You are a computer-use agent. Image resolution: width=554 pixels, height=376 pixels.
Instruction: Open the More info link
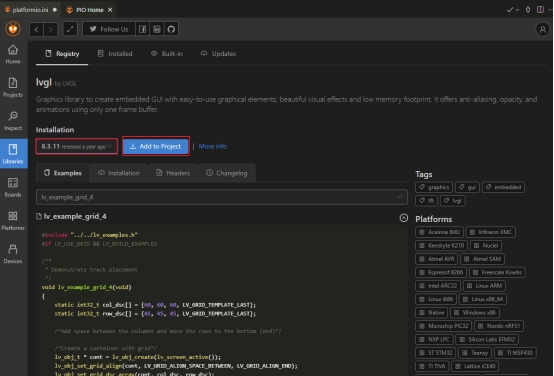(213, 146)
